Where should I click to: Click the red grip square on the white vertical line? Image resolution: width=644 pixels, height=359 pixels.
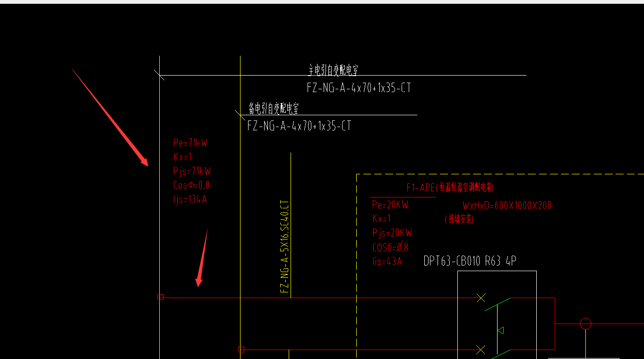click(160, 297)
